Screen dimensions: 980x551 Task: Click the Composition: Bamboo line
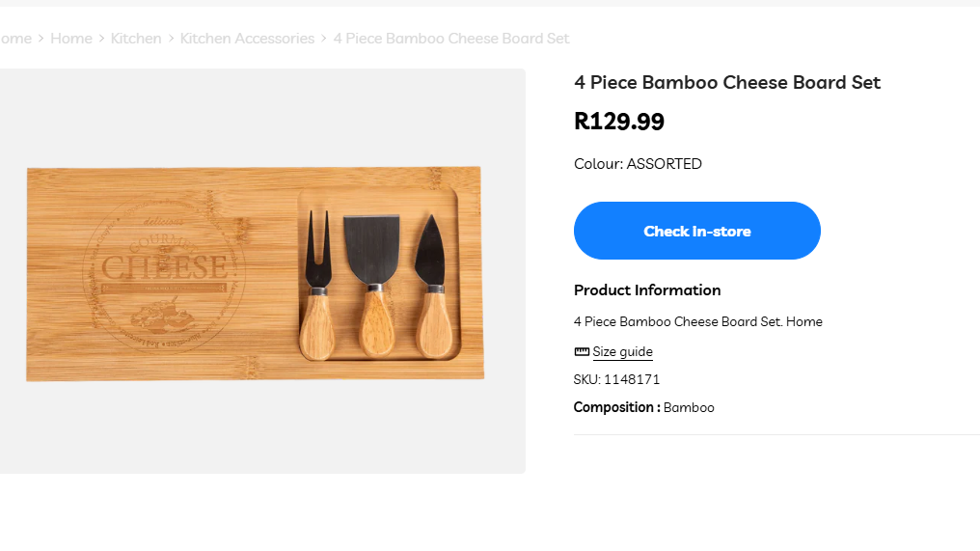point(643,407)
